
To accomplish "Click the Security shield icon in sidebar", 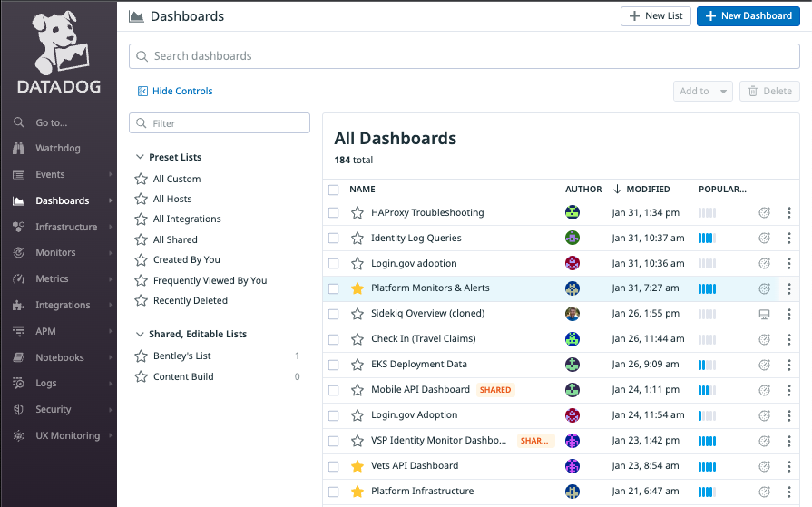I will [18, 410].
